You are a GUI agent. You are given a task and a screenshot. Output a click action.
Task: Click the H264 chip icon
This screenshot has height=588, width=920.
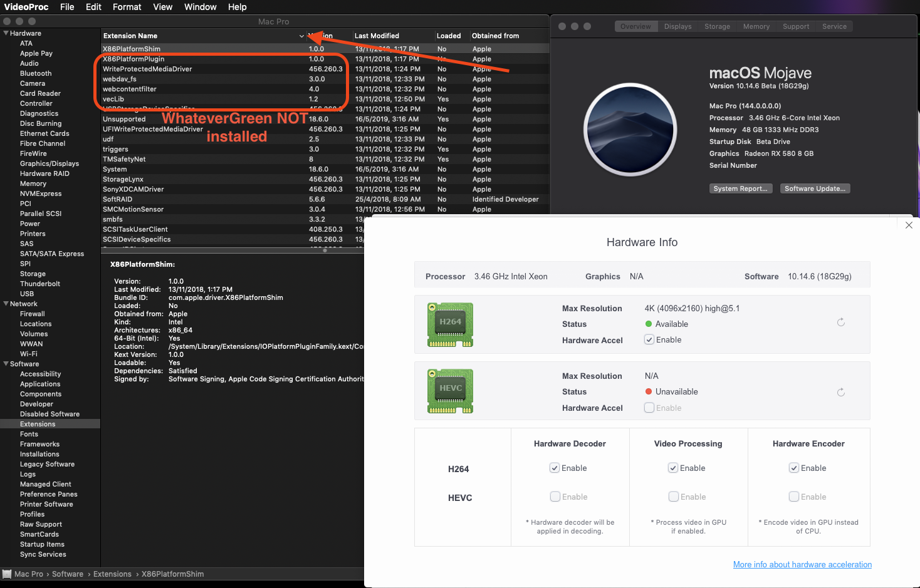pos(450,324)
